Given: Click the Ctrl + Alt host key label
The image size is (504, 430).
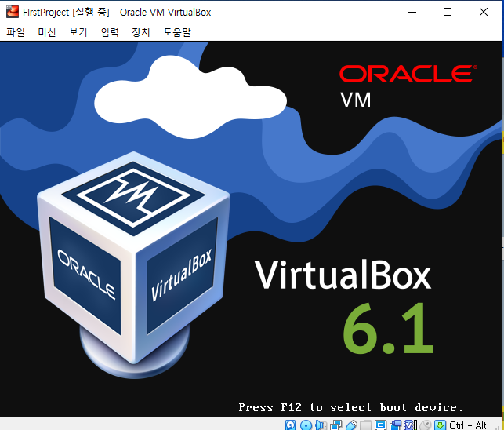Looking at the screenshot, I should click(x=468, y=425).
